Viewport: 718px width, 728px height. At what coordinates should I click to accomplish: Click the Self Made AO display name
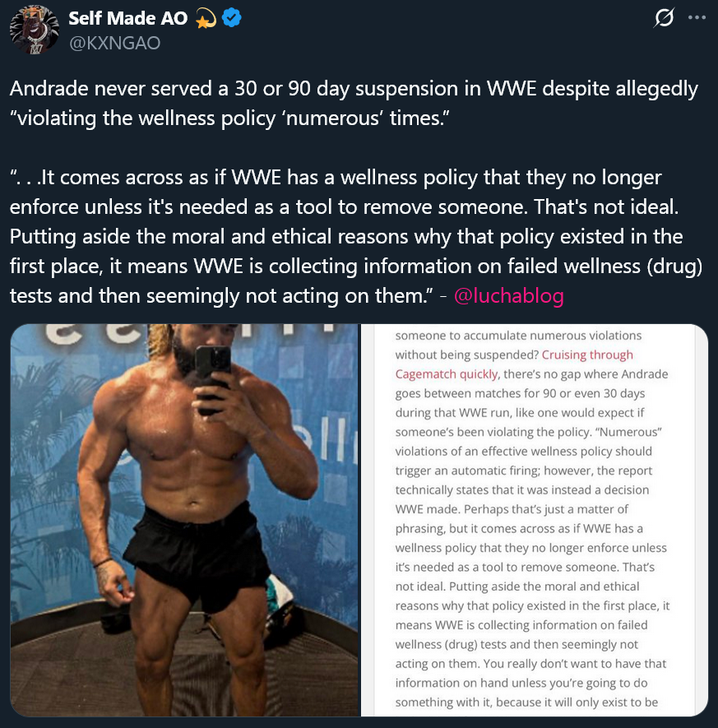click(x=128, y=18)
